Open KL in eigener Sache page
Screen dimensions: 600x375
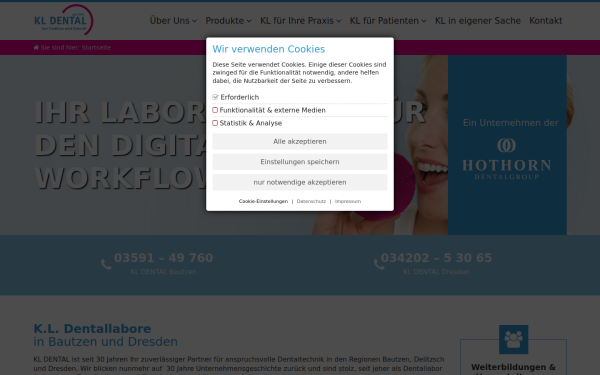pyautogui.click(x=478, y=21)
